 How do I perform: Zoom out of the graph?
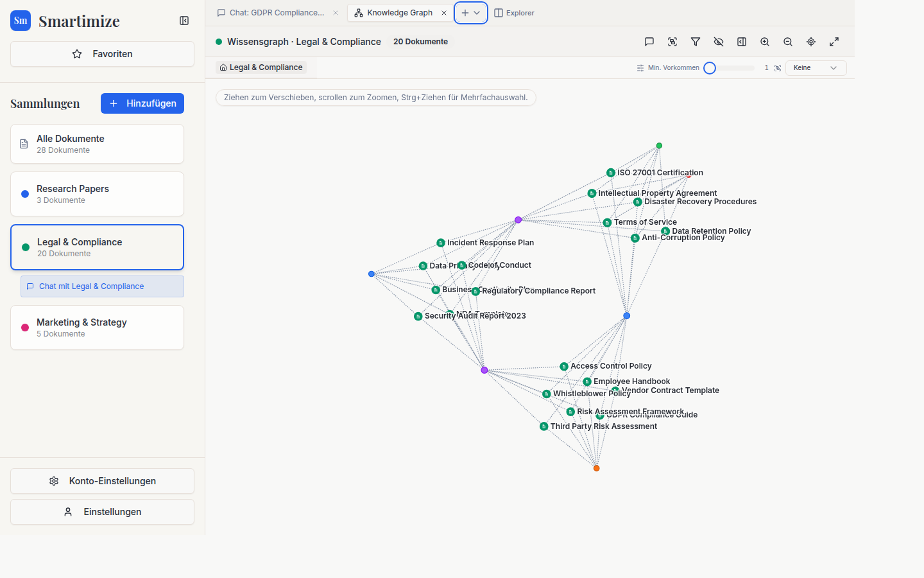pyautogui.click(x=788, y=42)
